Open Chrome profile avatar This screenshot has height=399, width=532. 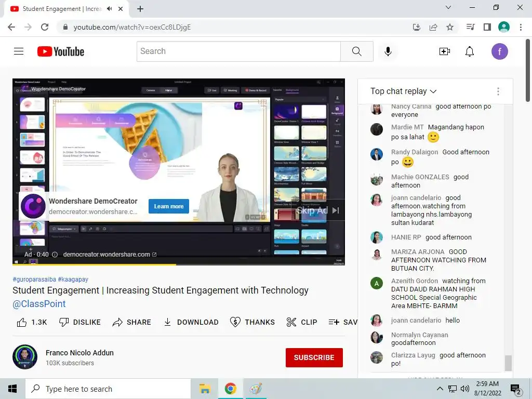point(504,27)
